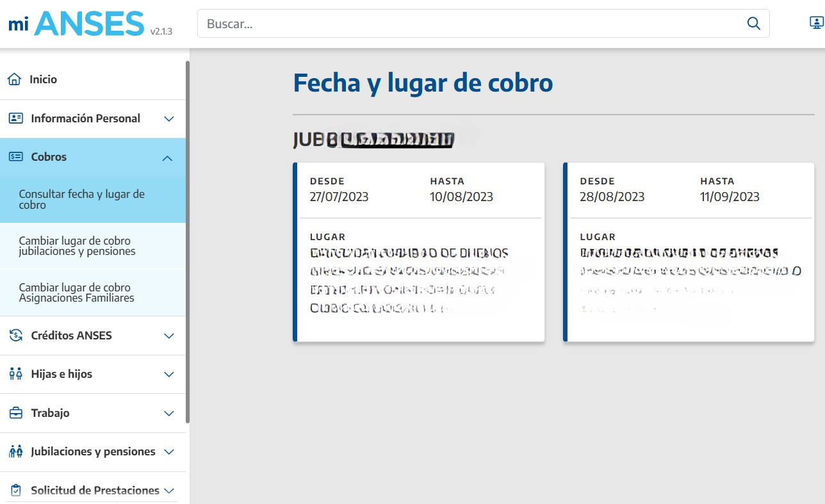Collapse the Cobros section chevron
825x504 pixels.
(168, 158)
